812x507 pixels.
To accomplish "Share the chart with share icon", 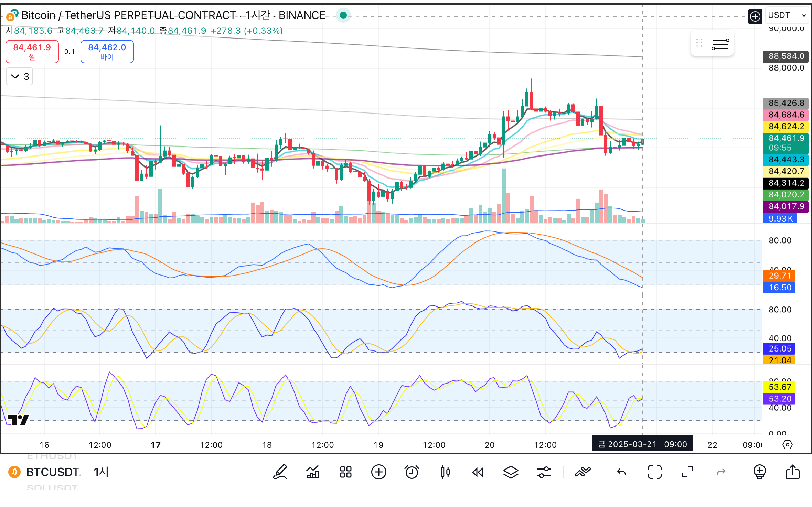I will pos(792,472).
